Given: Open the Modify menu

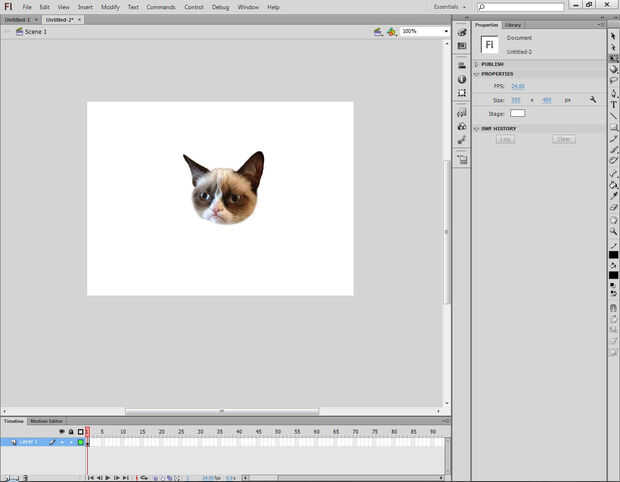Looking at the screenshot, I should [x=110, y=7].
